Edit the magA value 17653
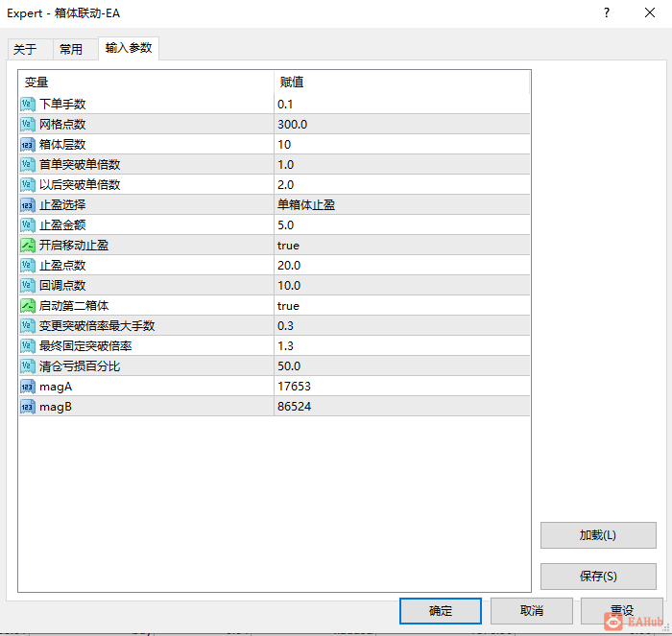 click(402, 387)
